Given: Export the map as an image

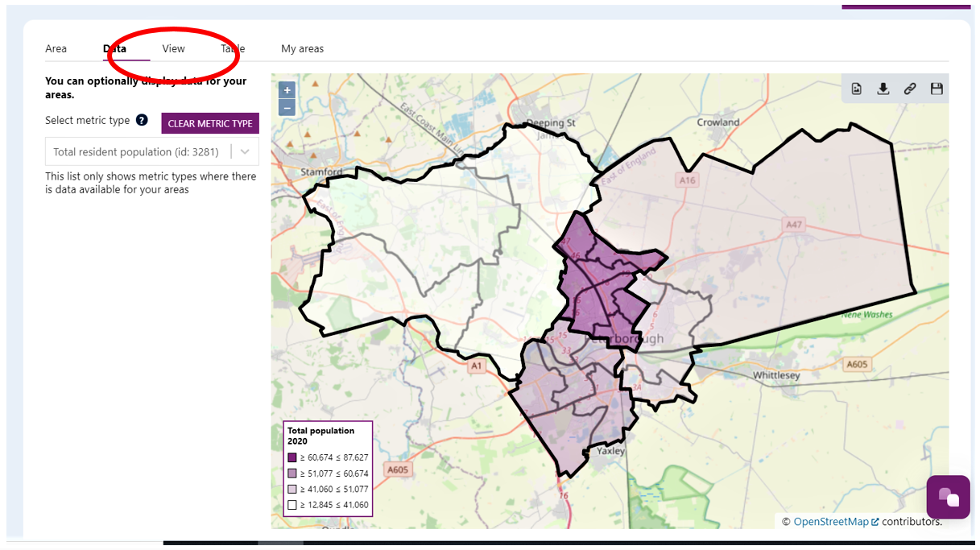Looking at the screenshot, I should [x=856, y=89].
